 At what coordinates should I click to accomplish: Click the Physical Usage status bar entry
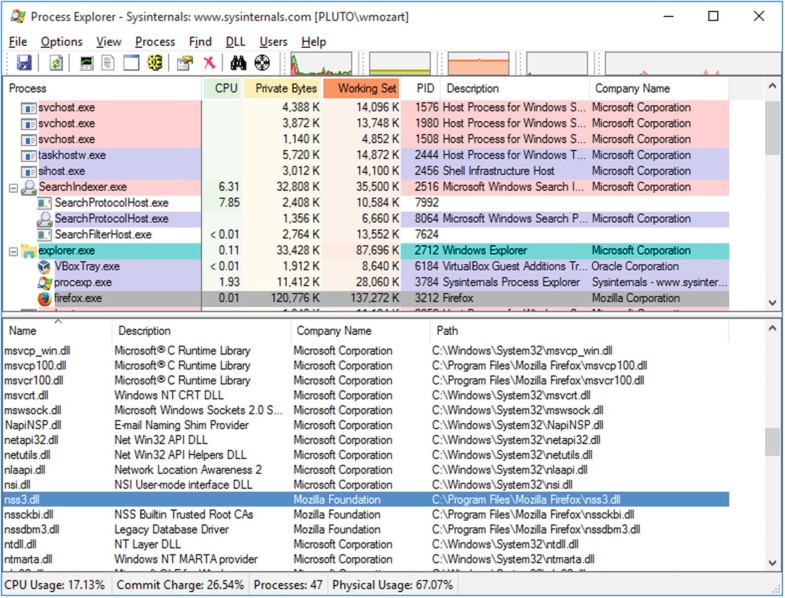click(392, 585)
